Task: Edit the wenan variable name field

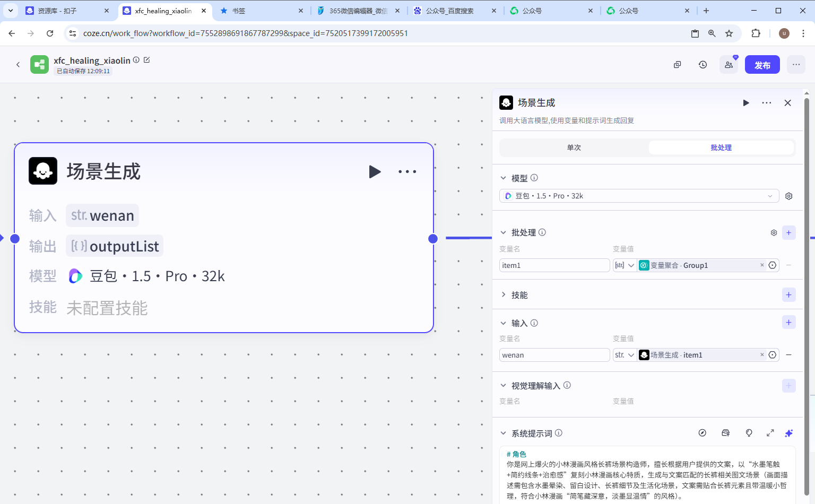Action: pyautogui.click(x=554, y=355)
